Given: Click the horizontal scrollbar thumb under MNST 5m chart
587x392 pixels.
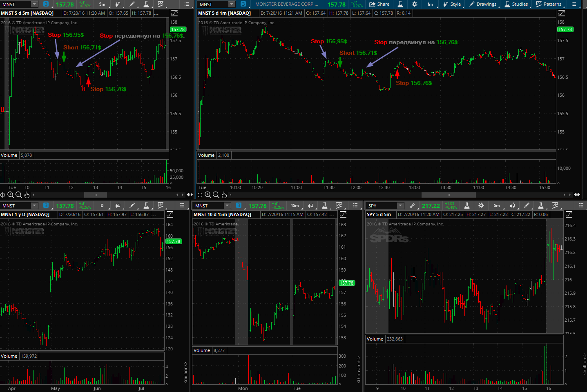Looking at the screenshot, I should (96, 195).
